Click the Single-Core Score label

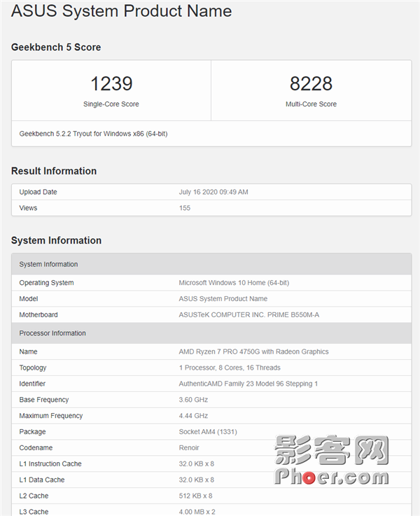click(x=111, y=104)
